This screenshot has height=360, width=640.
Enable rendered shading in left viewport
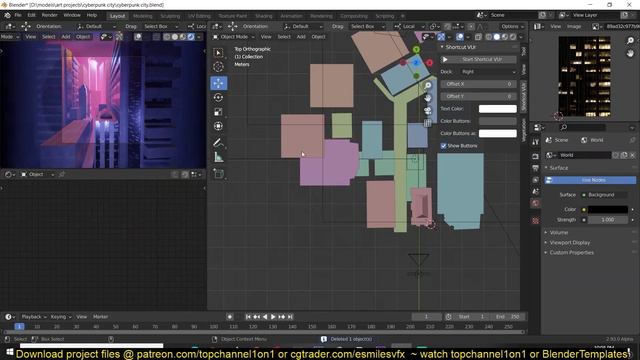[x=191, y=37]
